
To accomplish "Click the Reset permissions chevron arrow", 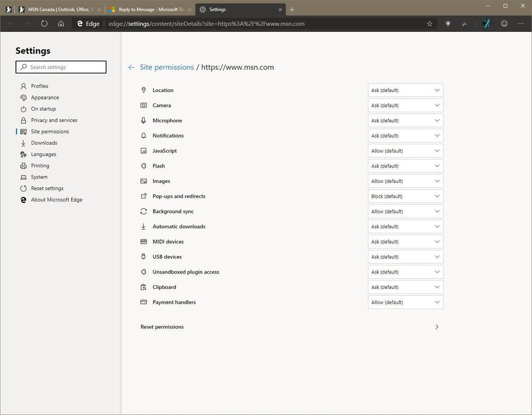I will pos(437,327).
